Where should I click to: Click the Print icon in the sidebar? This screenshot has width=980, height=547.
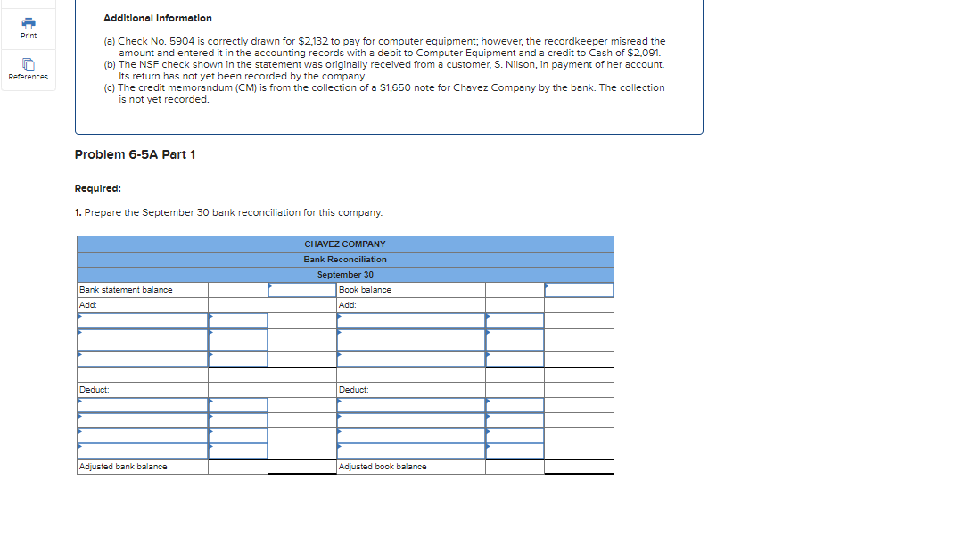point(29,24)
